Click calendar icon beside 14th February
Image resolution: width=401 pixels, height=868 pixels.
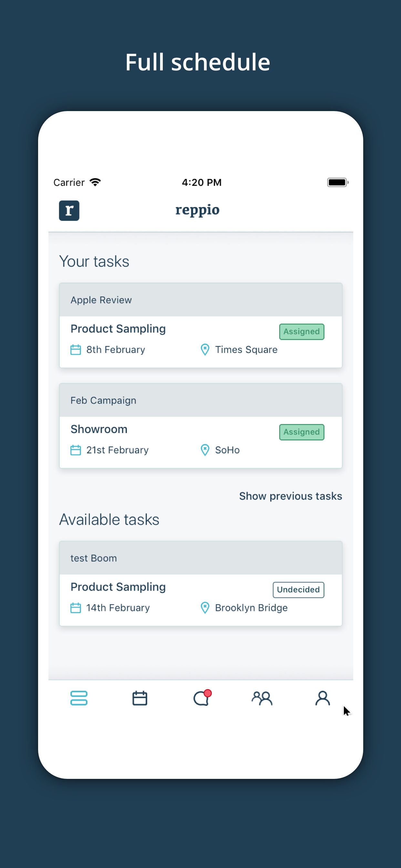click(x=76, y=608)
